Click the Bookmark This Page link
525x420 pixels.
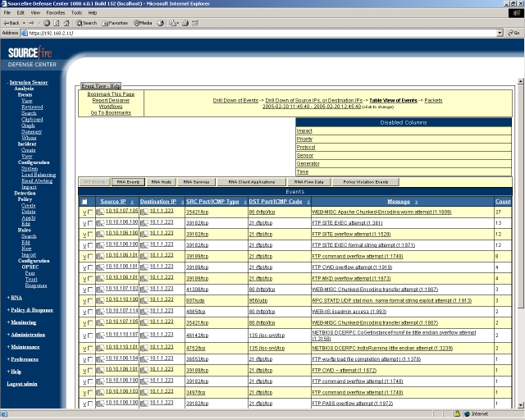(111, 94)
